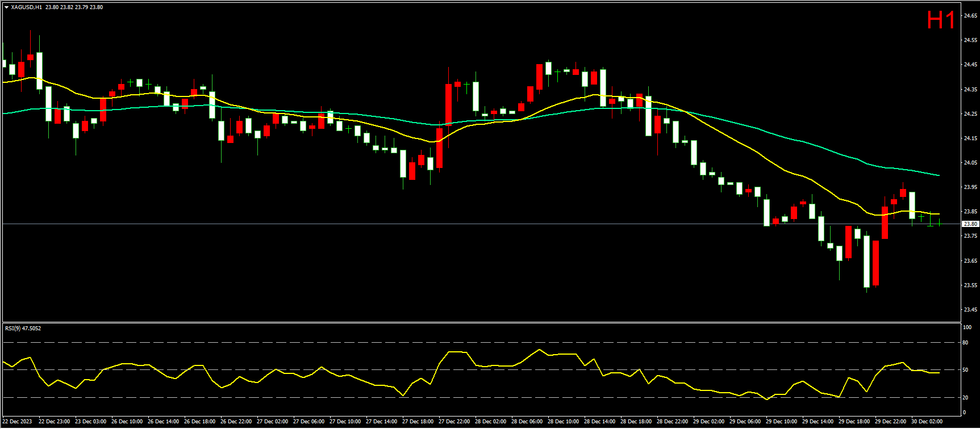Image resolution: width=980 pixels, height=429 pixels.
Task: Select the 30 Dec 02:00 time label
Action: point(927,422)
